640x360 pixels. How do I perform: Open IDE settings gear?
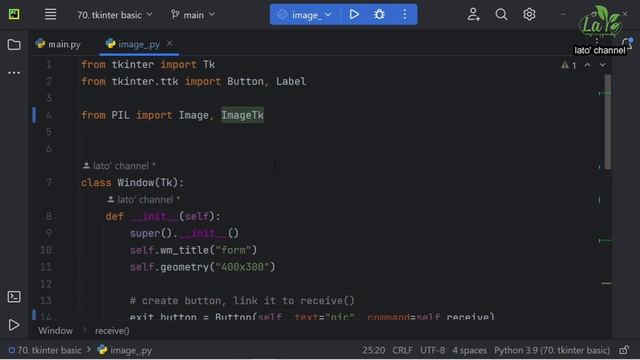point(529,15)
